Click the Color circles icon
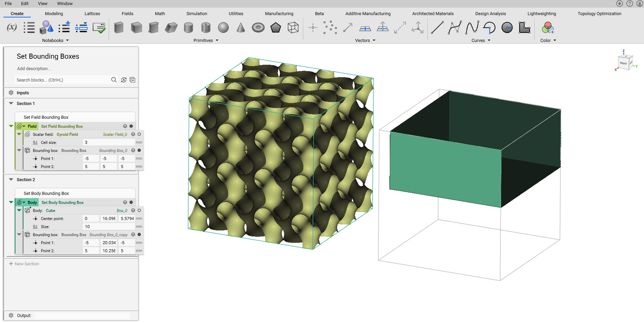 (548, 28)
